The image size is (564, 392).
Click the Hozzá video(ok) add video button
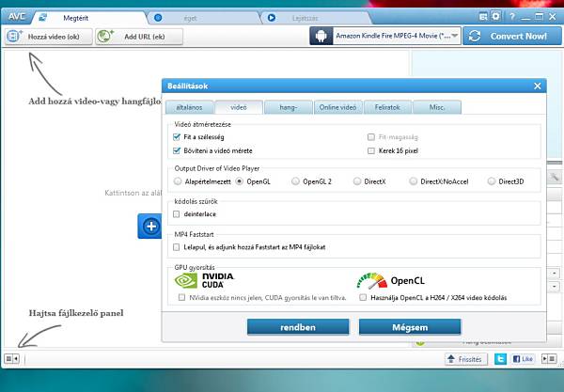[x=49, y=37]
